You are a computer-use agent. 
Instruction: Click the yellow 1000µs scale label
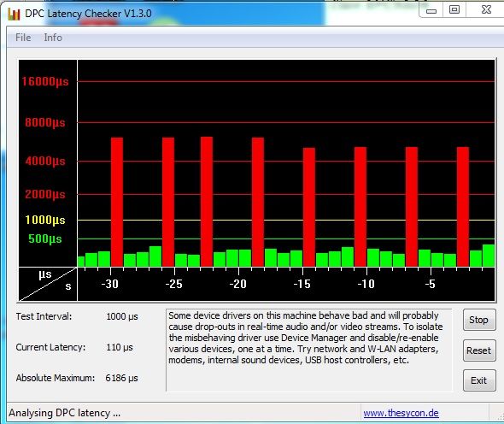(x=45, y=220)
